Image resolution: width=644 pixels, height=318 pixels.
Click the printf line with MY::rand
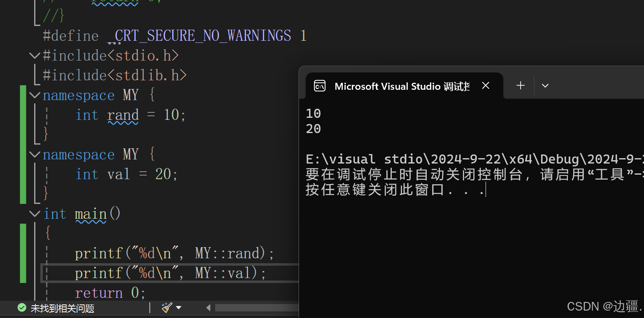174,253
